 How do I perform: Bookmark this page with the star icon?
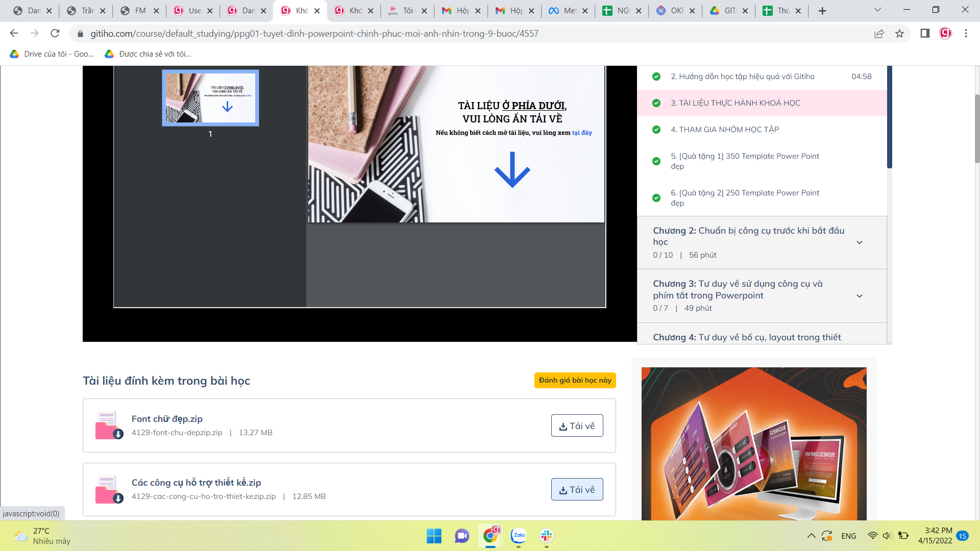[x=899, y=33]
